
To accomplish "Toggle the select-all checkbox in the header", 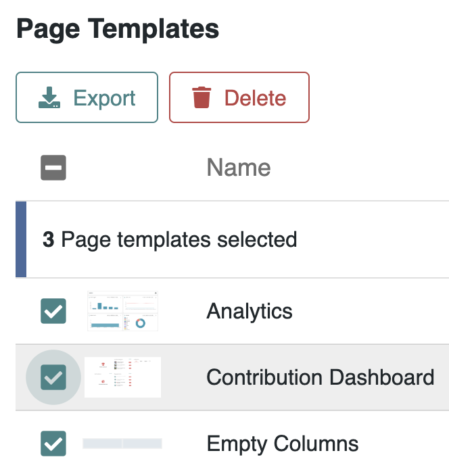I will point(53,168).
